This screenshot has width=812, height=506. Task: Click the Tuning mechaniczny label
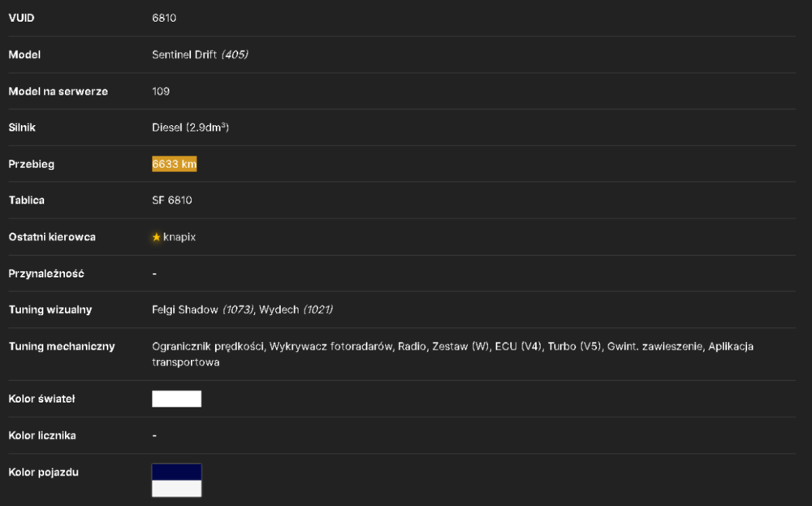click(x=62, y=347)
